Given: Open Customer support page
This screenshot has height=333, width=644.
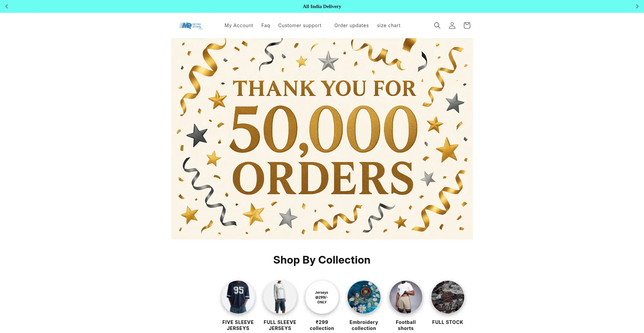Looking at the screenshot, I should pos(300,25).
